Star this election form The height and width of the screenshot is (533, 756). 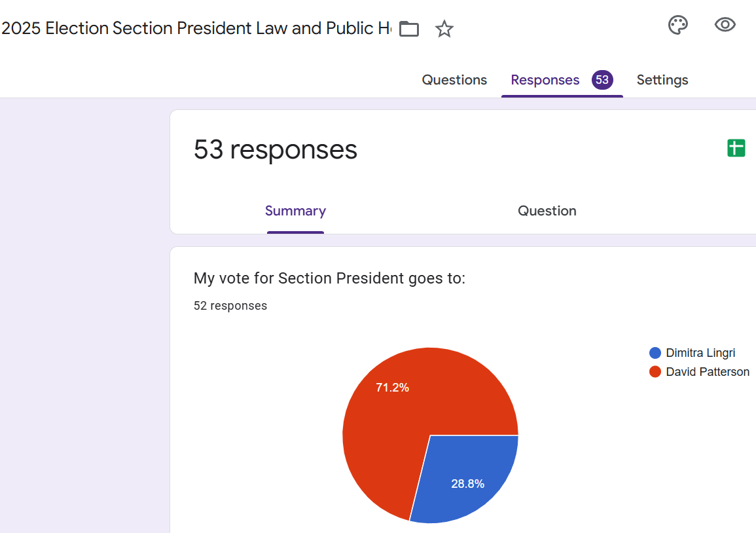[444, 29]
